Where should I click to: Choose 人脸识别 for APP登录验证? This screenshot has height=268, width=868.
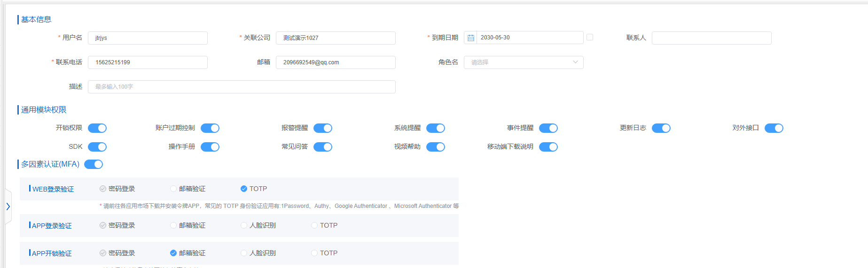(244, 225)
